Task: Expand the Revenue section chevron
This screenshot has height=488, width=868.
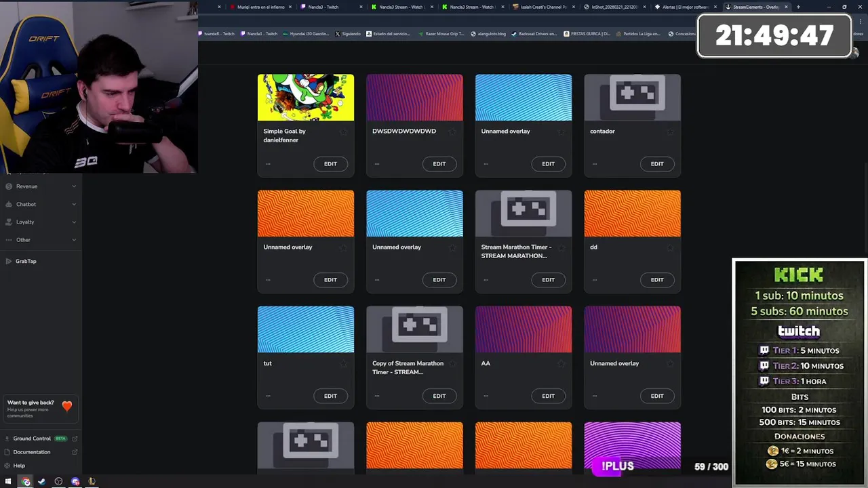Action: (x=74, y=186)
